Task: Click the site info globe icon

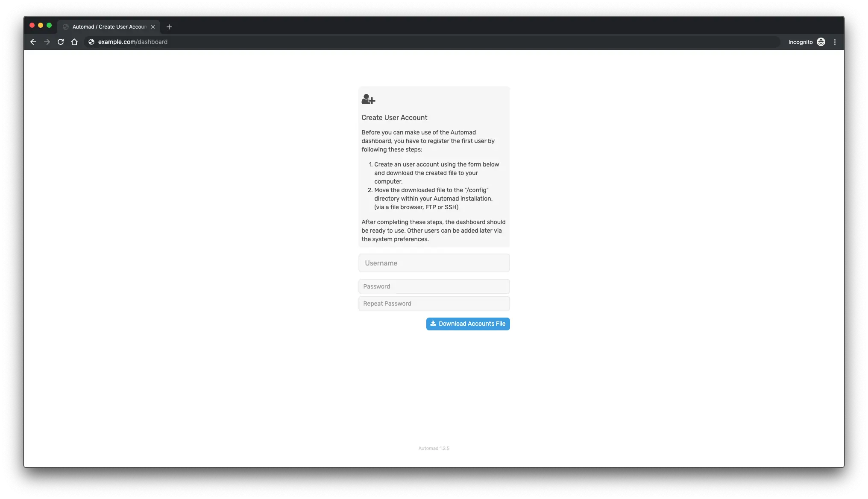Action: [x=91, y=42]
